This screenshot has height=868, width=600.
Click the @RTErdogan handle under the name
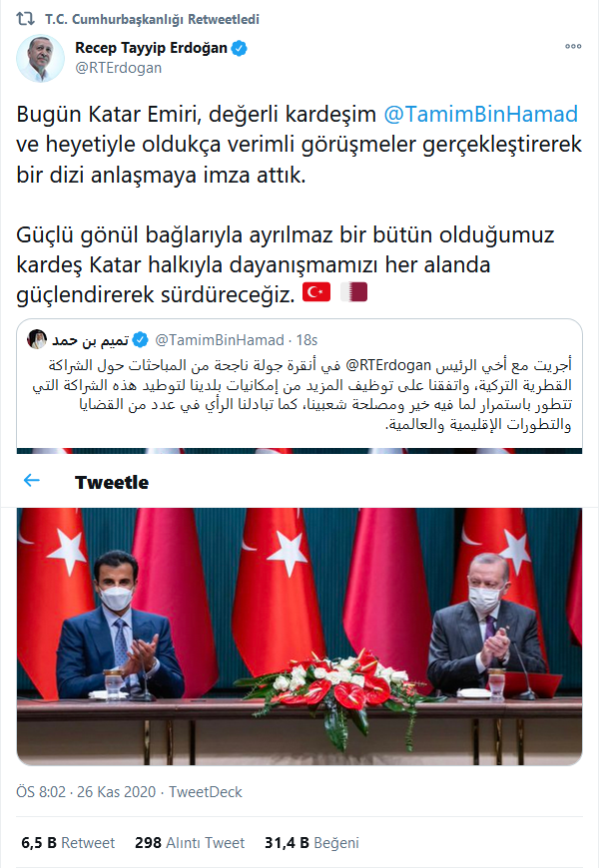point(119,68)
